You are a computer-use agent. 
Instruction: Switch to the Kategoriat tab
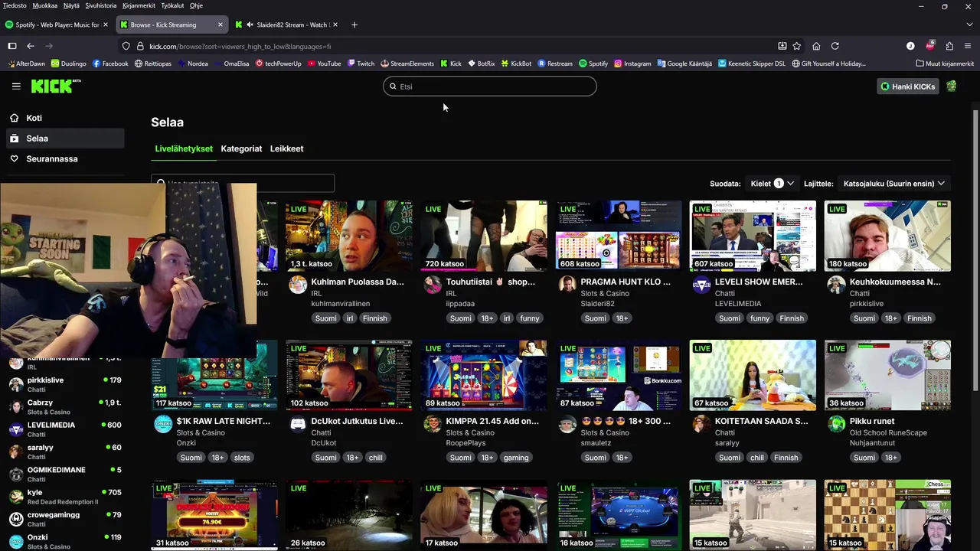coord(241,148)
